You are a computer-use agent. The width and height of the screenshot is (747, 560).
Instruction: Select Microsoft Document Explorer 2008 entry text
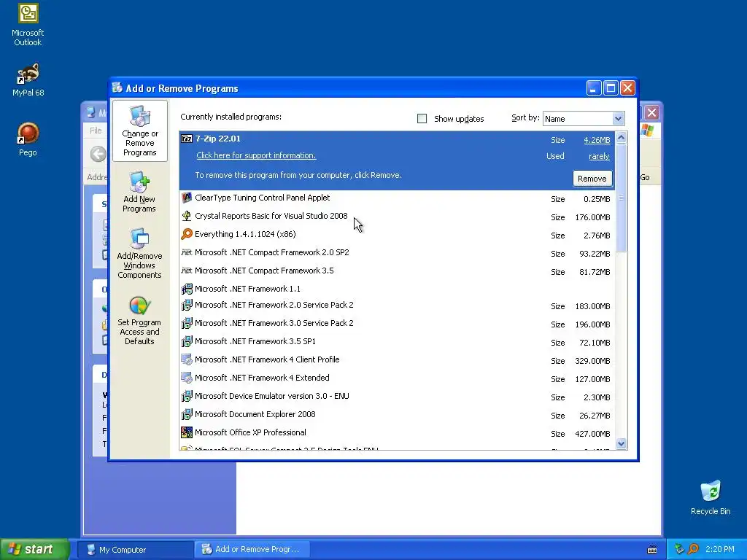[255, 414]
